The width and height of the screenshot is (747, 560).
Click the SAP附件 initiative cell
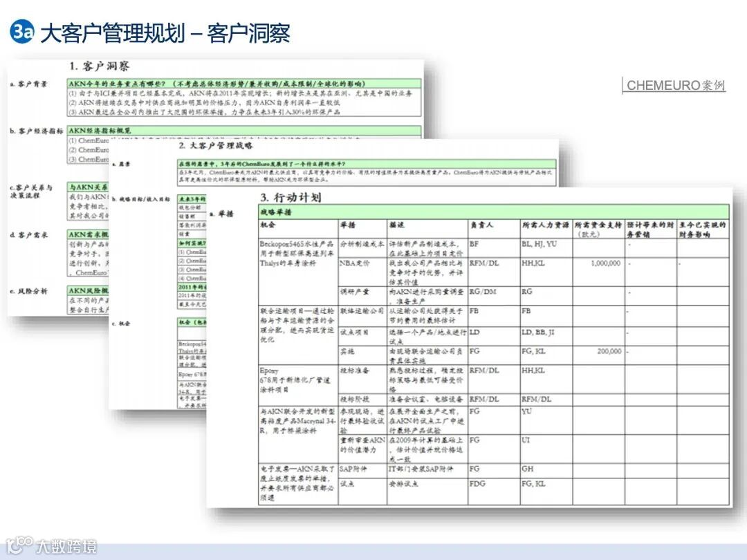(x=362, y=470)
